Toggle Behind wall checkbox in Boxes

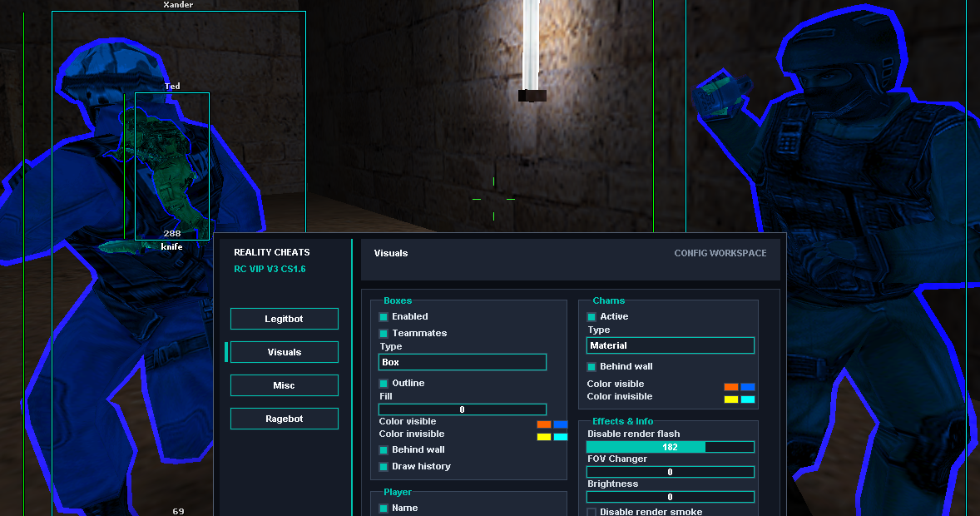tap(384, 450)
